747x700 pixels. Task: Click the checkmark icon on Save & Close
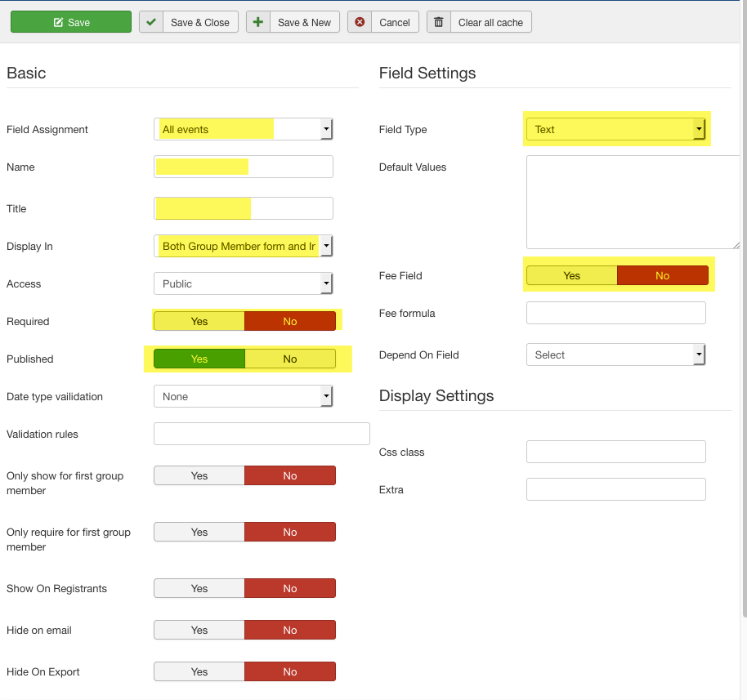(151, 22)
